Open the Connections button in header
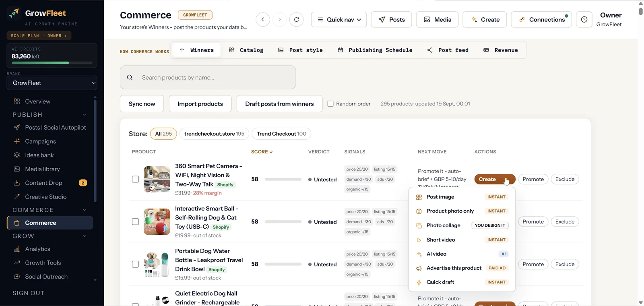The image size is (644, 306). pos(541,19)
